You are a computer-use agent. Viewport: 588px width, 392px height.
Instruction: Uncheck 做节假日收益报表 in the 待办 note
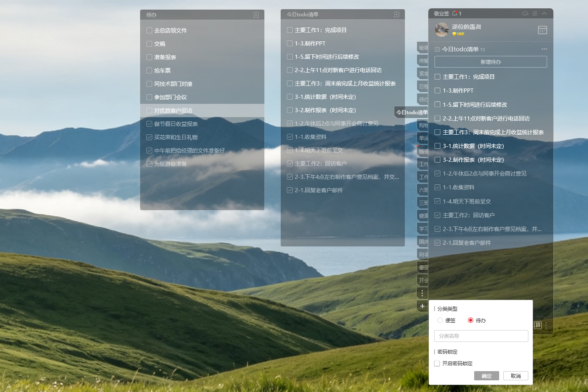pos(149,124)
